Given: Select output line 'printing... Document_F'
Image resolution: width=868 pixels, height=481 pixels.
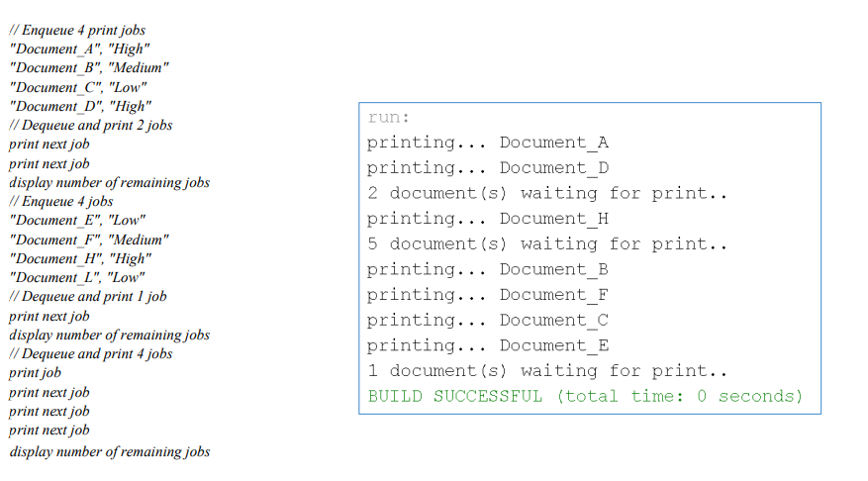Looking at the screenshot, I should [x=488, y=296].
